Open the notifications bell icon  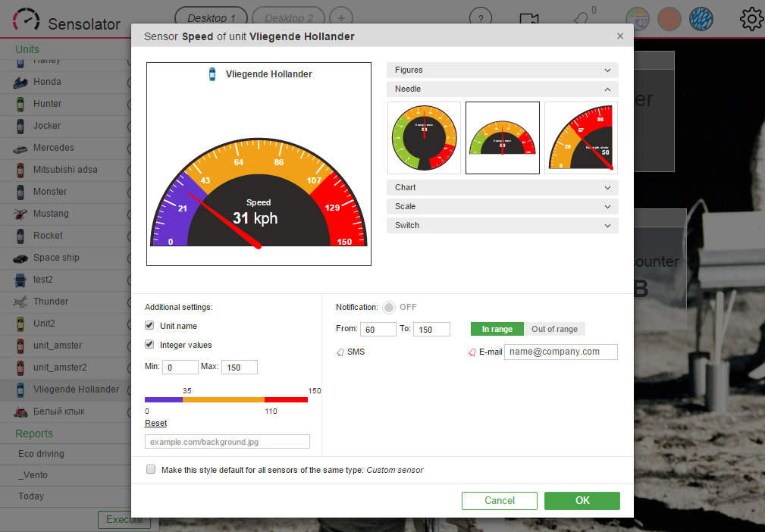pyautogui.click(x=580, y=20)
